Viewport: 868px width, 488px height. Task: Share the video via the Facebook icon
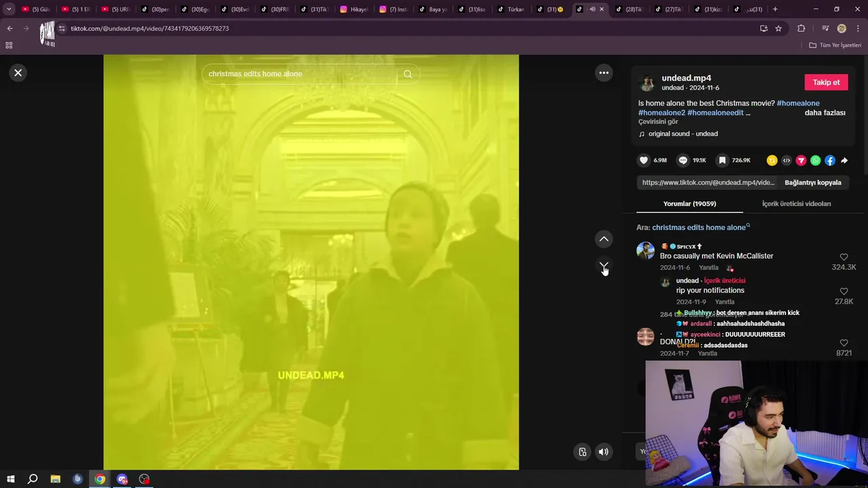click(830, 161)
